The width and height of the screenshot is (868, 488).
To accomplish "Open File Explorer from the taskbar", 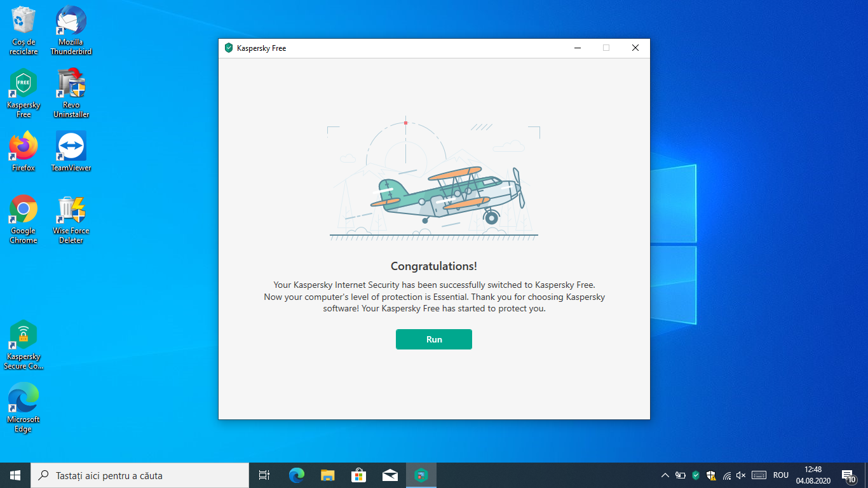I will coord(328,475).
